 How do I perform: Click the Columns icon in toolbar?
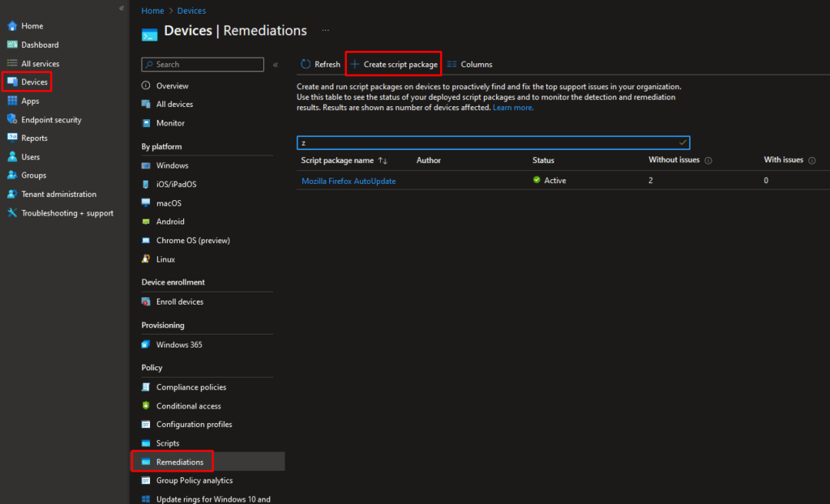coord(451,64)
